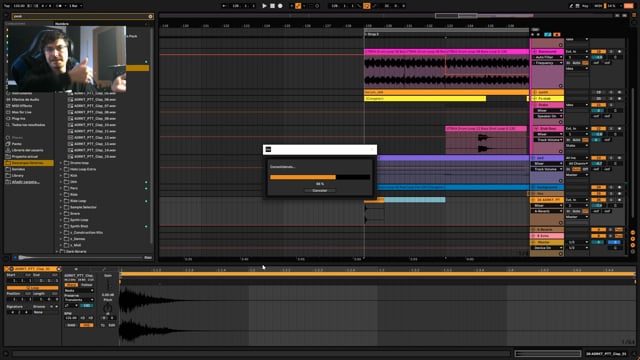
Task: Select ADRKT_PTT_Clap_07.wav sample
Action: pyautogui.click(x=95, y=106)
